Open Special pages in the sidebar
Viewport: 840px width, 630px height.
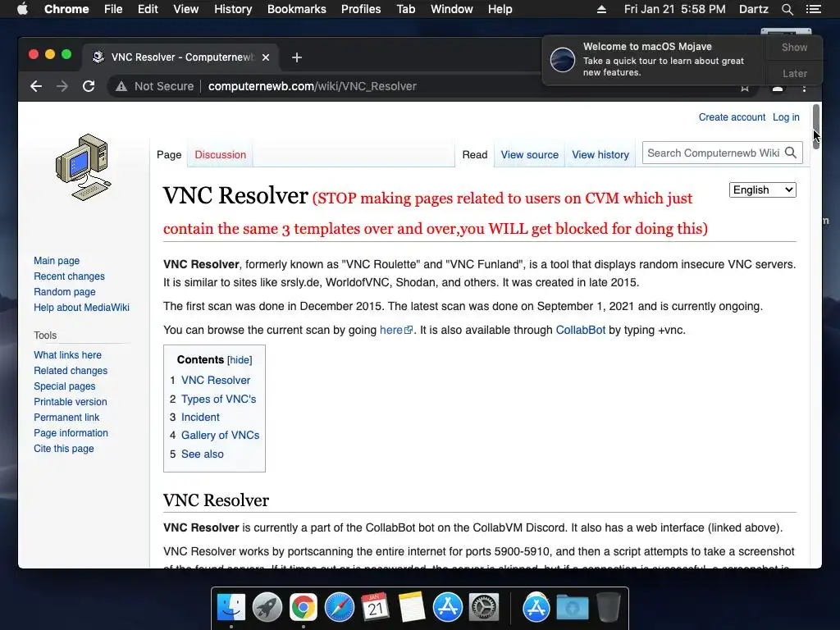(64, 386)
